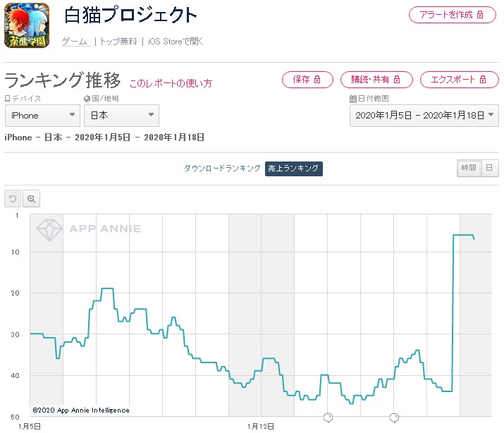Click the reset zoom undo icon
The height and width of the screenshot is (433, 504).
pos(12,199)
